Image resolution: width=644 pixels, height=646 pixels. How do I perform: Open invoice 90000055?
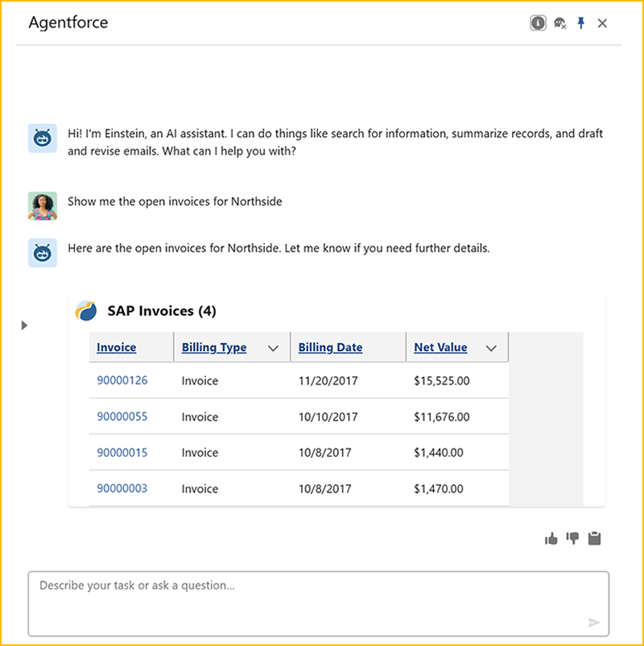coord(122,416)
